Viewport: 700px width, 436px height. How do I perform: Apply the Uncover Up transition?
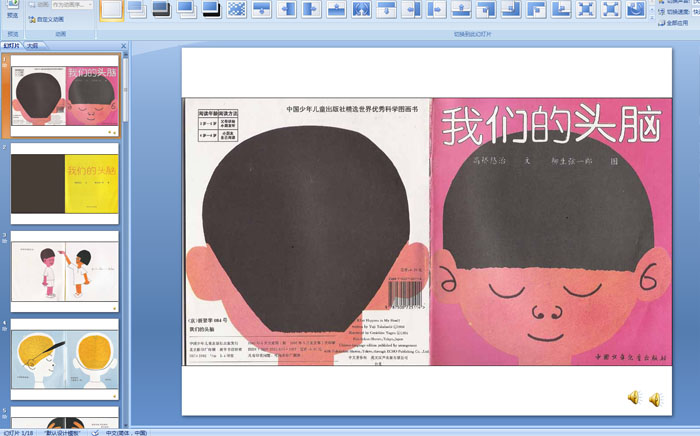462,9
